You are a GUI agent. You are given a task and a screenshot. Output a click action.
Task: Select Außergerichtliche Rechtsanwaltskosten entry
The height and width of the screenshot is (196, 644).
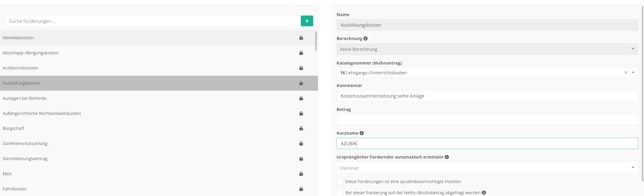42,114
